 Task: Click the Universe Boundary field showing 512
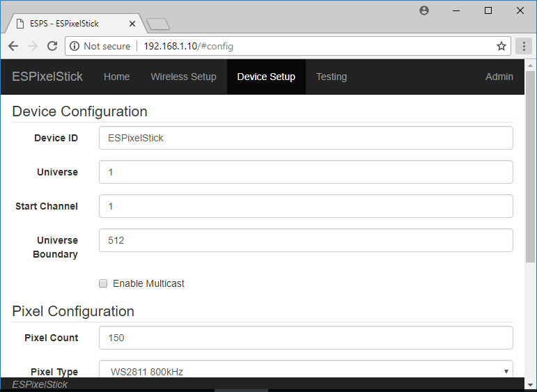pyautogui.click(x=306, y=240)
